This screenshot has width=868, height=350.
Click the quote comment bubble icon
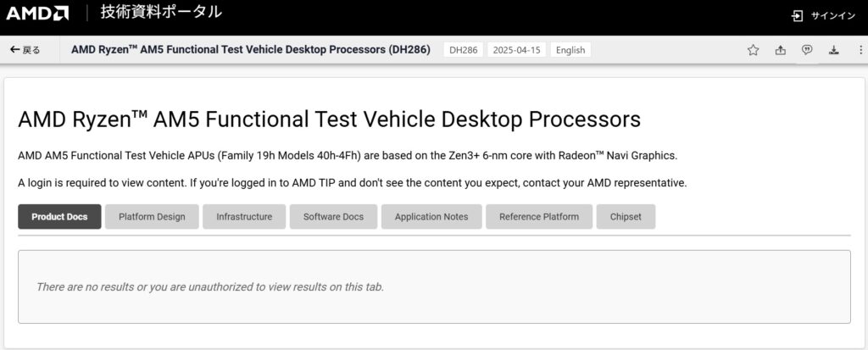pos(807,50)
